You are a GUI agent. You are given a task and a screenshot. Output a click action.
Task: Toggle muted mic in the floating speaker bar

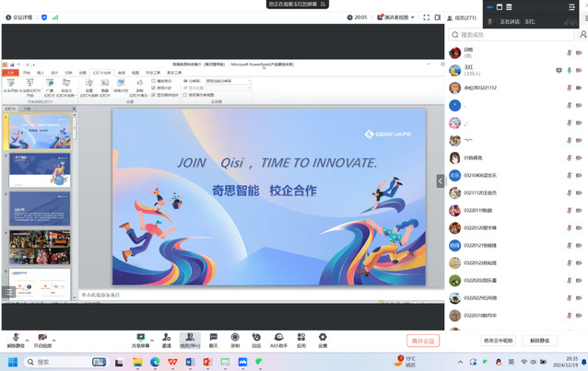point(490,22)
